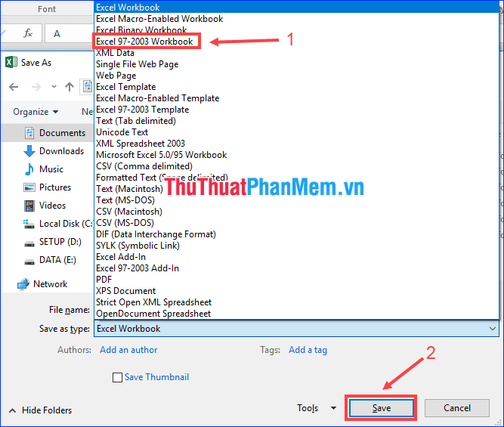Screen dimensions: 504x427
Task: Collapse the pane with Hide Folders
Action: (x=41, y=410)
